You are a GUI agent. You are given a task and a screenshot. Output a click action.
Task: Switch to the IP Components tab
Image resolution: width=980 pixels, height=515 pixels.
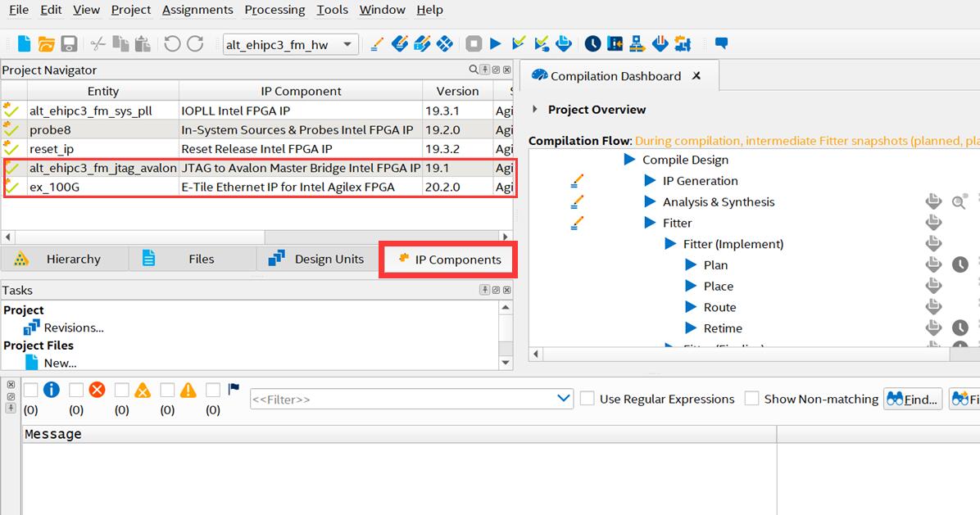[x=448, y=260]
